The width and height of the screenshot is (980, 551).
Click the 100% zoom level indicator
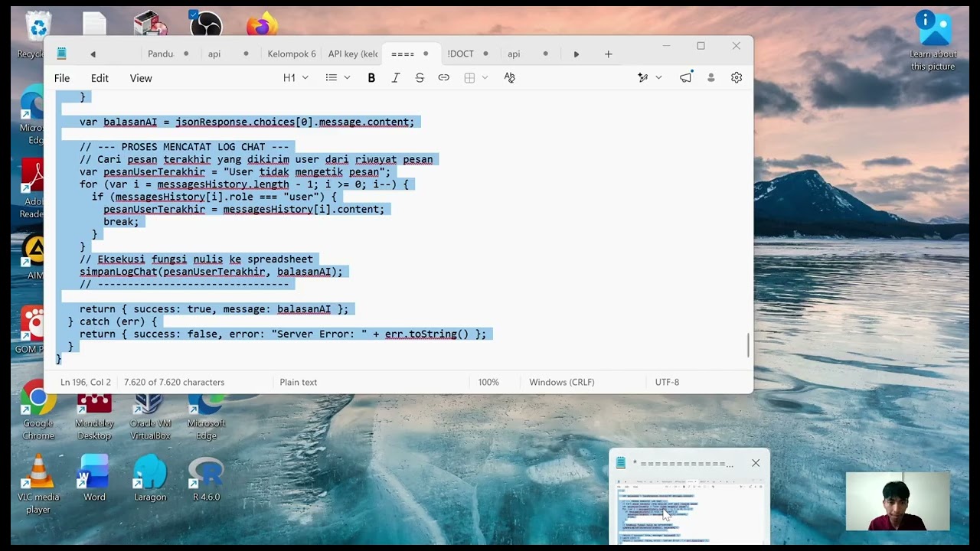[488, 383]
